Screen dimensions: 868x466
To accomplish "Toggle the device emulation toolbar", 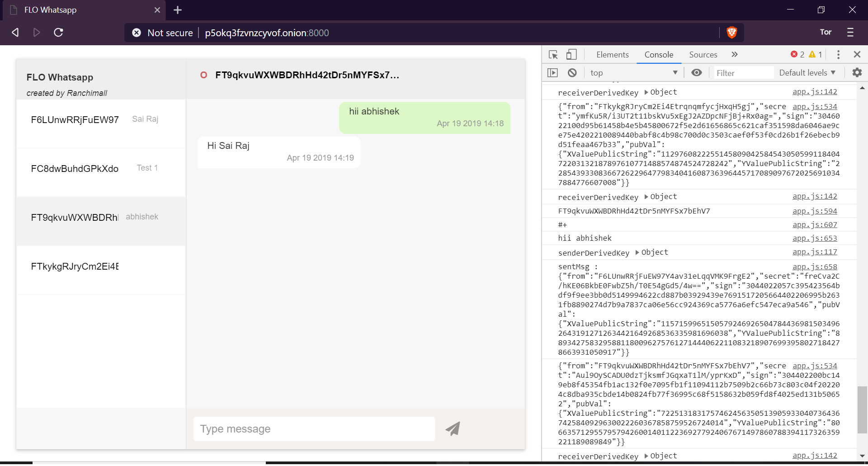I will pyautogui.click(x=571, y=54).
